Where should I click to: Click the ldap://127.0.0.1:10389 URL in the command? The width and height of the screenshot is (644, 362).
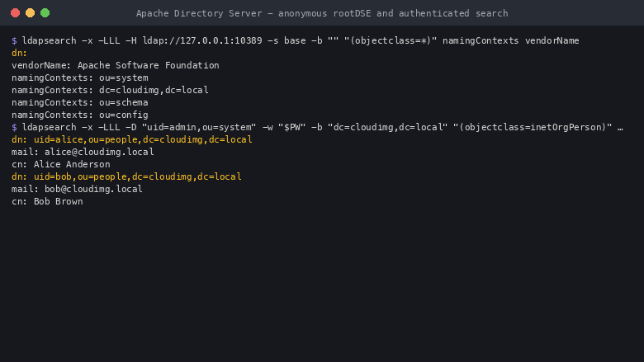click(202, 40)
